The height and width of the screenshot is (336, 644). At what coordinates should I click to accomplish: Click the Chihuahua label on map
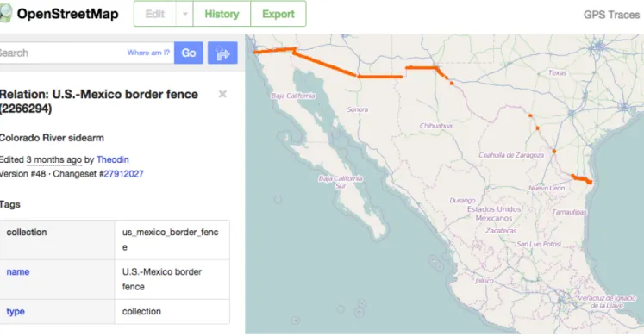click(x=435, y=126)
